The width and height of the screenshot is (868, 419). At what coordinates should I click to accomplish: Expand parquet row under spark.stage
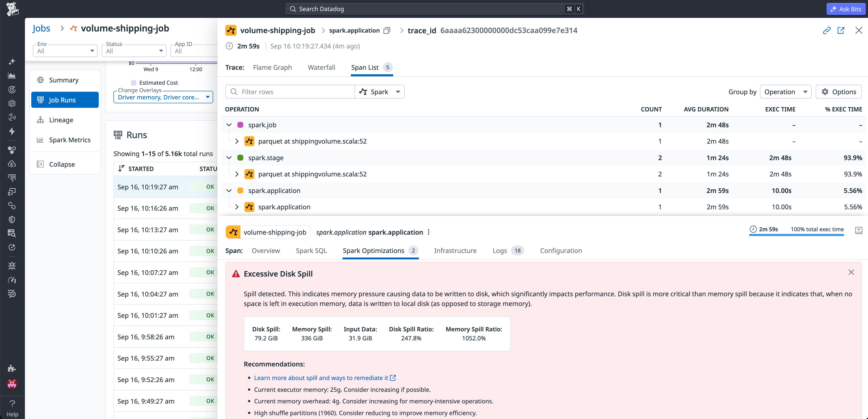(237, 174)
